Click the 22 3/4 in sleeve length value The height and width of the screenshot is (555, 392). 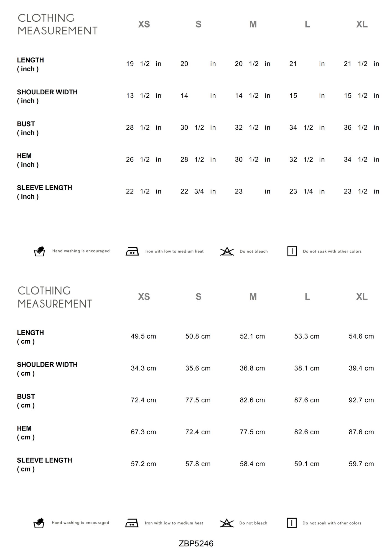coord(198,191)
